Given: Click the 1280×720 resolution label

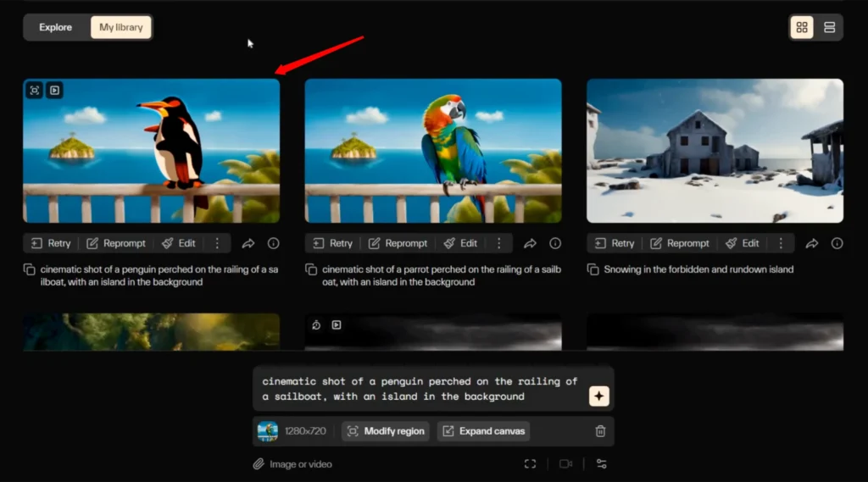Looking at the screenshot, I should [305, 431].
